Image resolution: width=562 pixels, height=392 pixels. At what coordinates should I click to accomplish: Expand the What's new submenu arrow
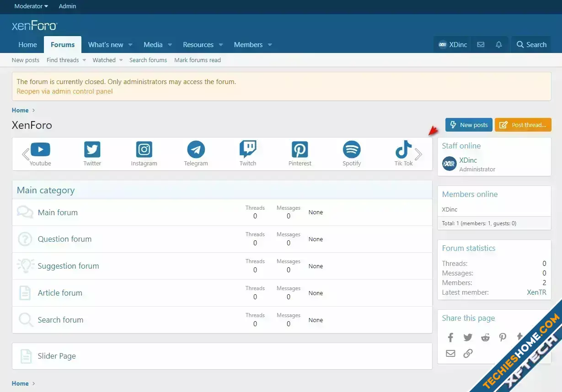tap(130, 45)
